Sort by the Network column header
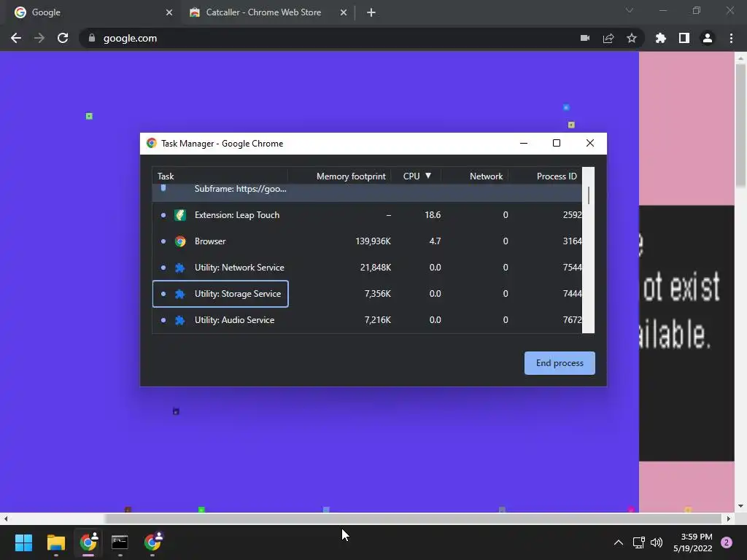This screenshot has height=560, width=747. tap(474, 176)
